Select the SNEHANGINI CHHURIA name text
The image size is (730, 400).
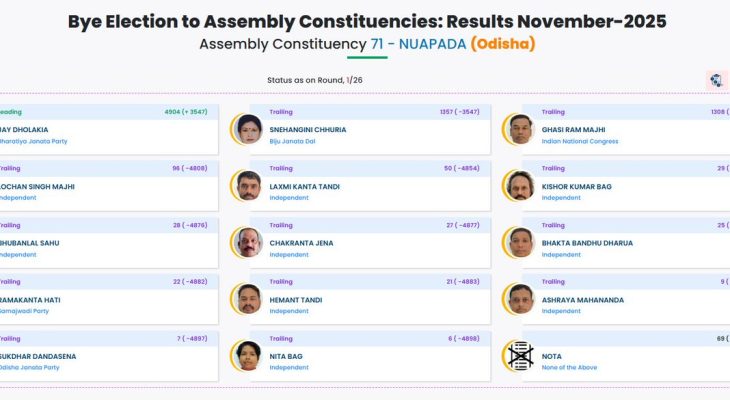point(307,129)
